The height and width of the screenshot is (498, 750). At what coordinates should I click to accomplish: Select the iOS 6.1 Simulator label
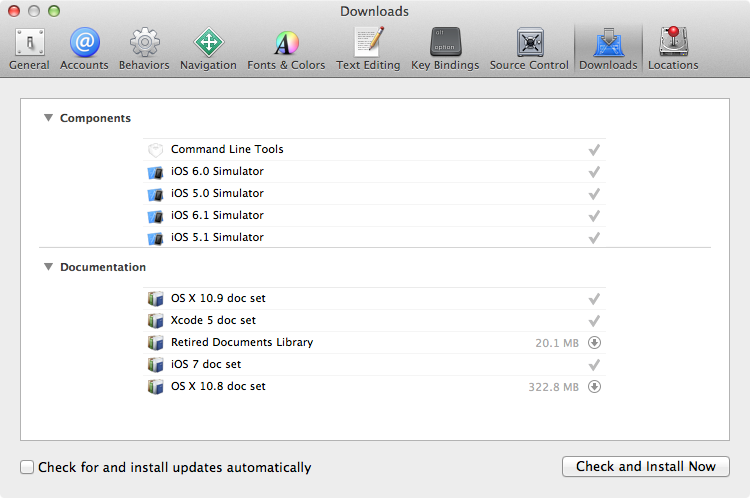217,215
